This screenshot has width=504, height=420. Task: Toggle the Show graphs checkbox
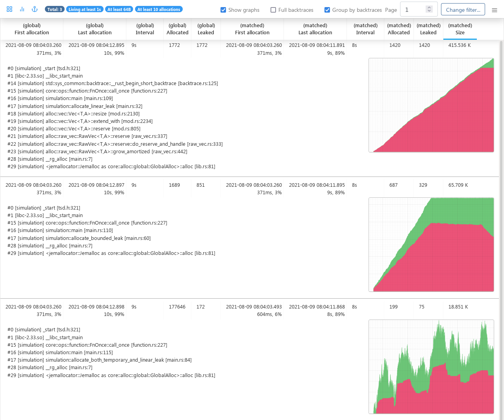tap(223, 10)
